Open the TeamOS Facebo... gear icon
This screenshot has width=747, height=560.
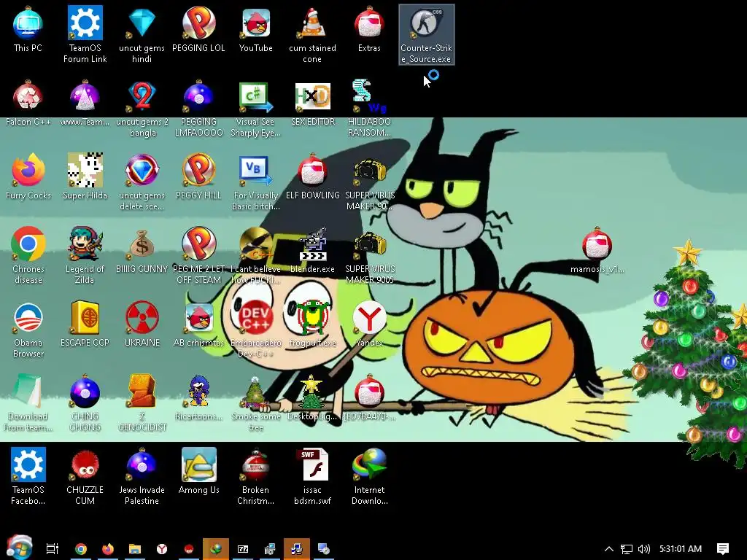tap(28, 477)
